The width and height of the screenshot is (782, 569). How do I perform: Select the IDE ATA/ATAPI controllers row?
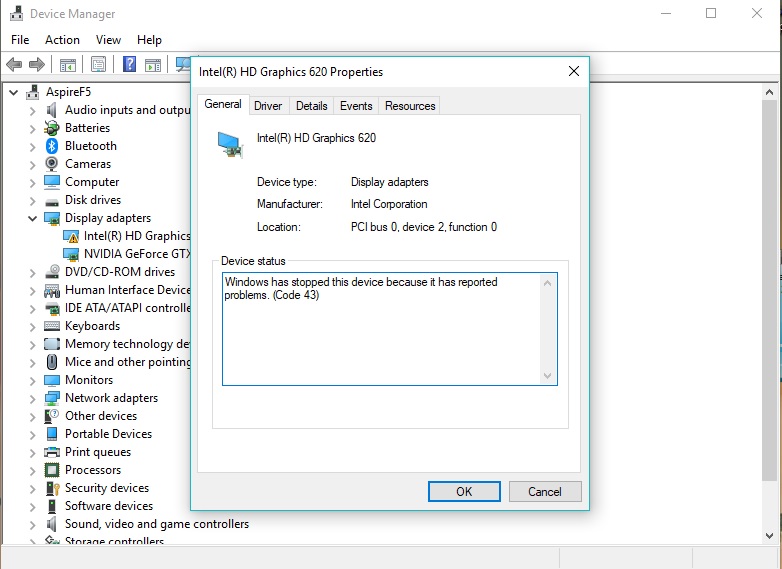click(x=117, y=308)
